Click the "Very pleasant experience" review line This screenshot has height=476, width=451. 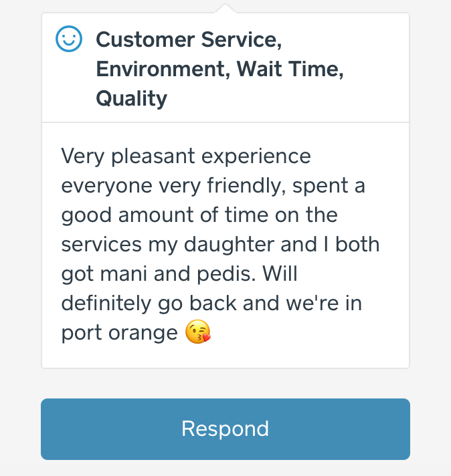point(186,156)
